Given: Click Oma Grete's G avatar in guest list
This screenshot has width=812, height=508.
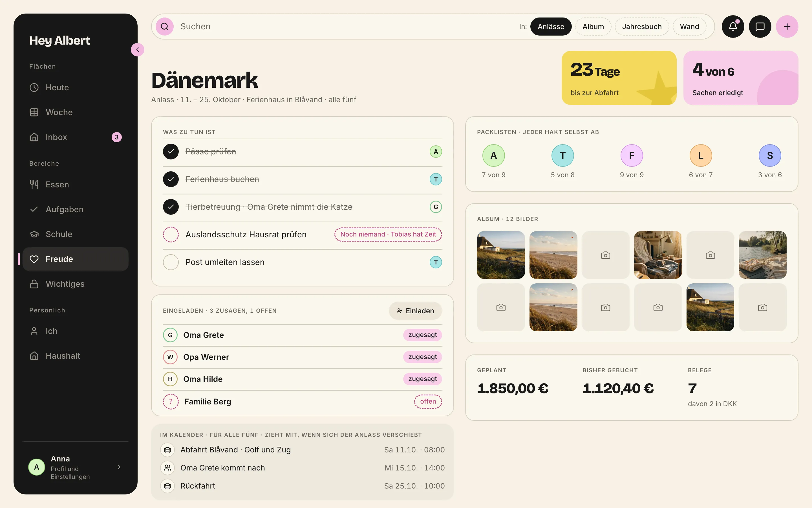Looking at the screenshot, I should (170, 335).
